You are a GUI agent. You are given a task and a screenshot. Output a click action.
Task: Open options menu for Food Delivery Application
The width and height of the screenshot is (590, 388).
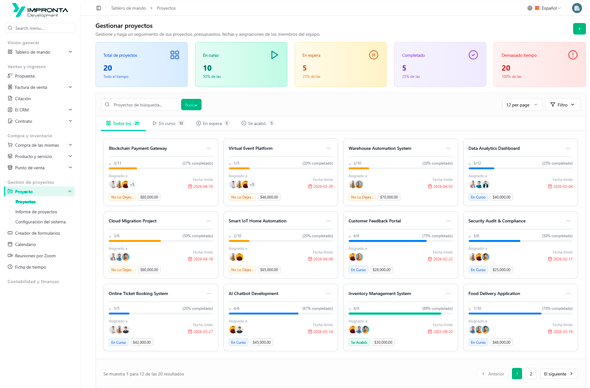coord(568,294)
